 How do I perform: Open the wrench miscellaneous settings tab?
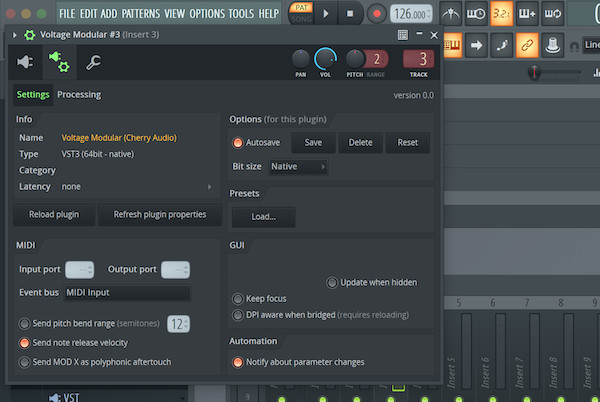(x=93, y=62)
